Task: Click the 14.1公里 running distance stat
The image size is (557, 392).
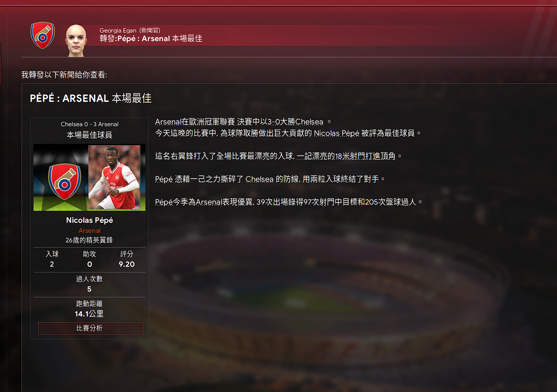Action: click(89, 314)
